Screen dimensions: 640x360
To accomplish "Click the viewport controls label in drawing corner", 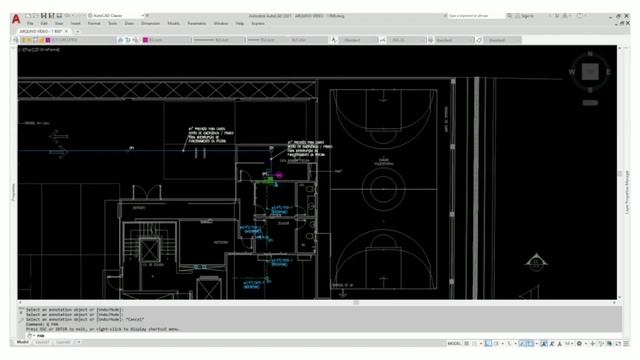I will [x=40, y=50].
